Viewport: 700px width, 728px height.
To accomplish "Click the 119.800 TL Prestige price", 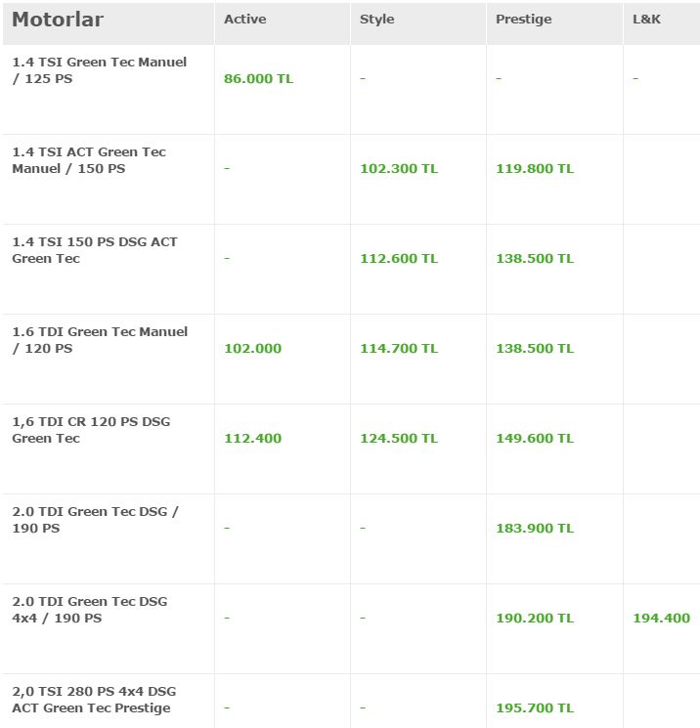I will point(535,169).
